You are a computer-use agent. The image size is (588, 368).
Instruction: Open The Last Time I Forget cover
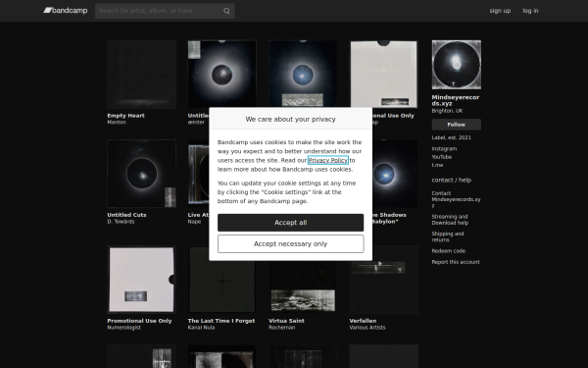tap(222, 280)
